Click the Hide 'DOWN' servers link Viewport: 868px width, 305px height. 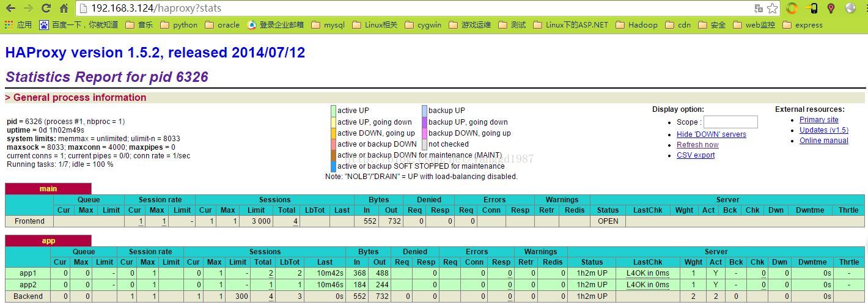click(x=712, y=134)
